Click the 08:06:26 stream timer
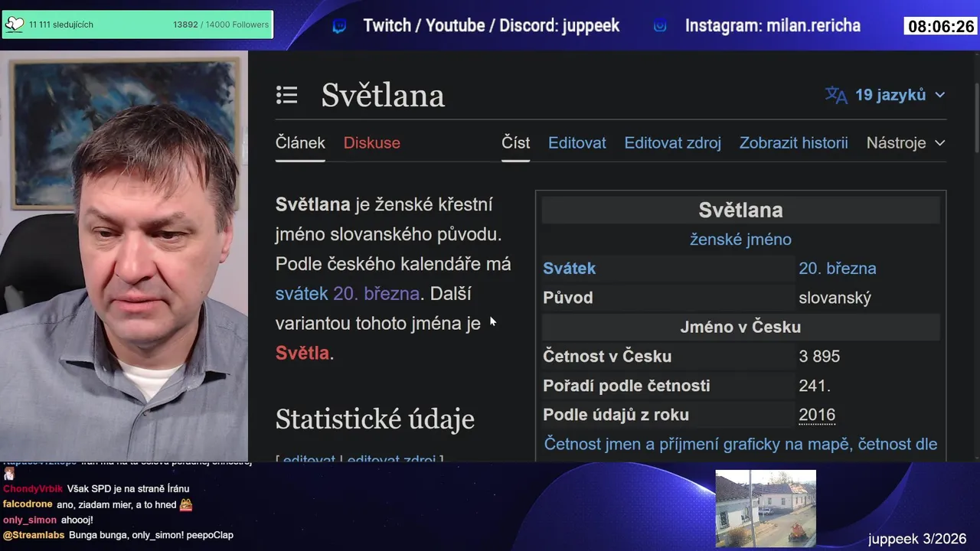 click(941, 27)
